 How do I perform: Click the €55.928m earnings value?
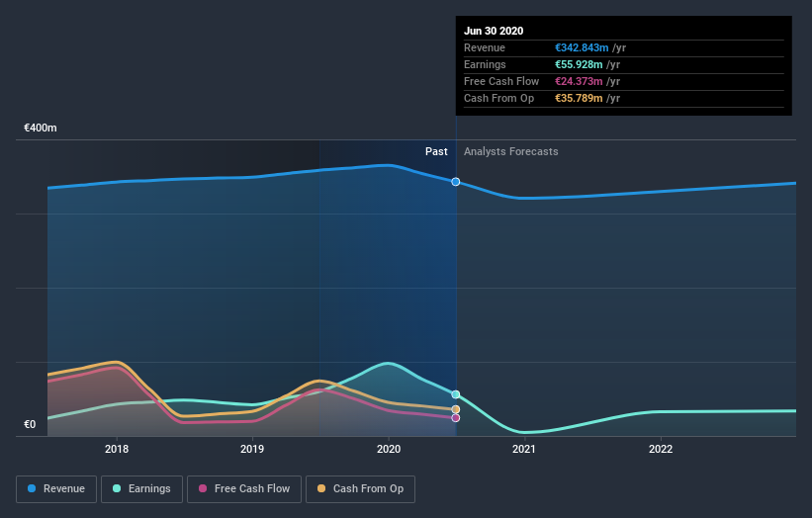pos(579,64)
